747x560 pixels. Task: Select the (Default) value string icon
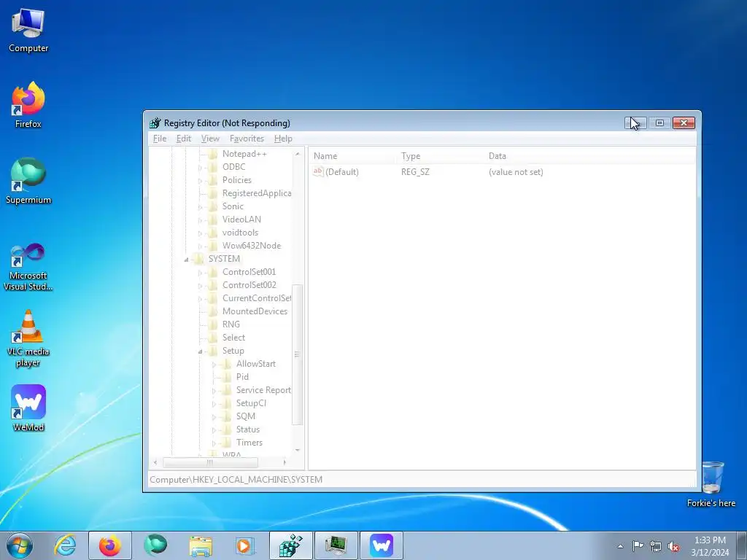[x=318, y=171]
